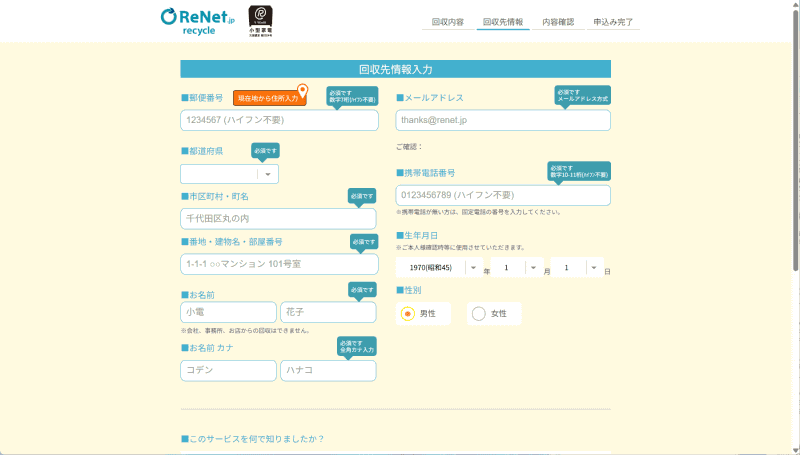Fill address using 現在地から住所入力 button
Screen dimensions: 800x455
pos(269,98)
